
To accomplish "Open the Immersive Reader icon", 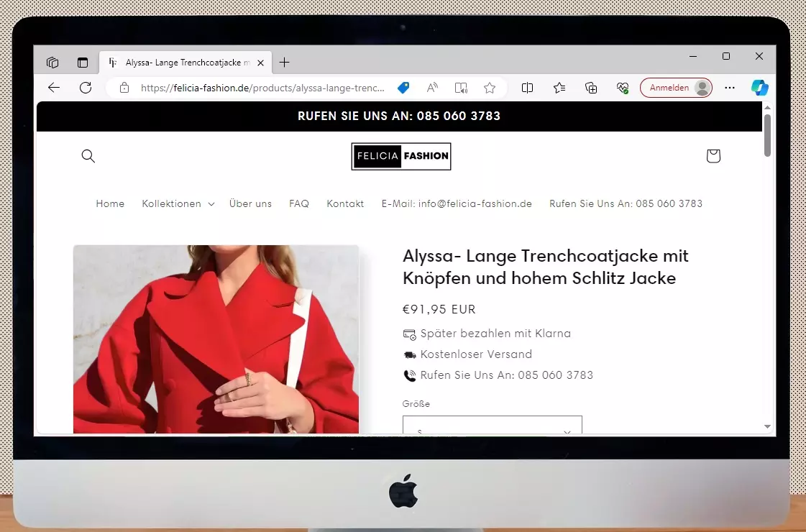I will click(461, 88).
